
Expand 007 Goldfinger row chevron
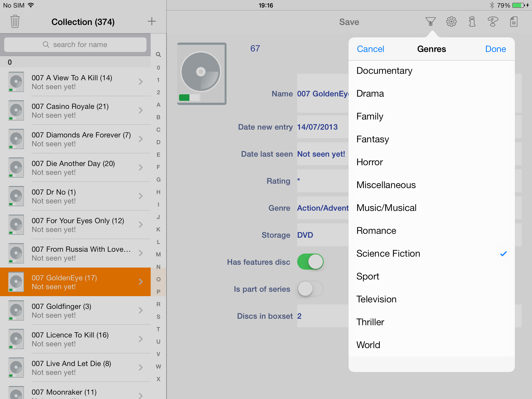(141, 310)
